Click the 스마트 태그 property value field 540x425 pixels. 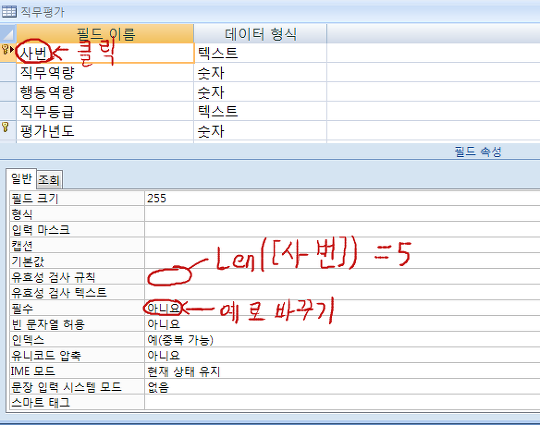(x=342, y=402)
